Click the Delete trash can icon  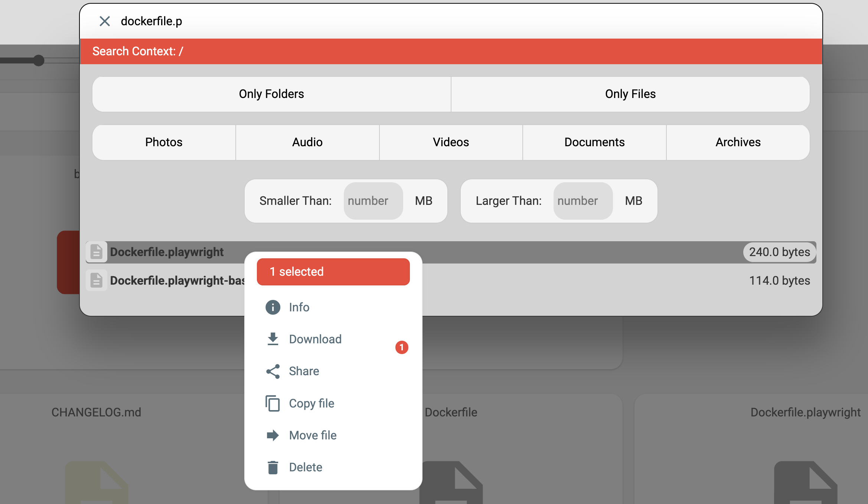coord(273,467)
